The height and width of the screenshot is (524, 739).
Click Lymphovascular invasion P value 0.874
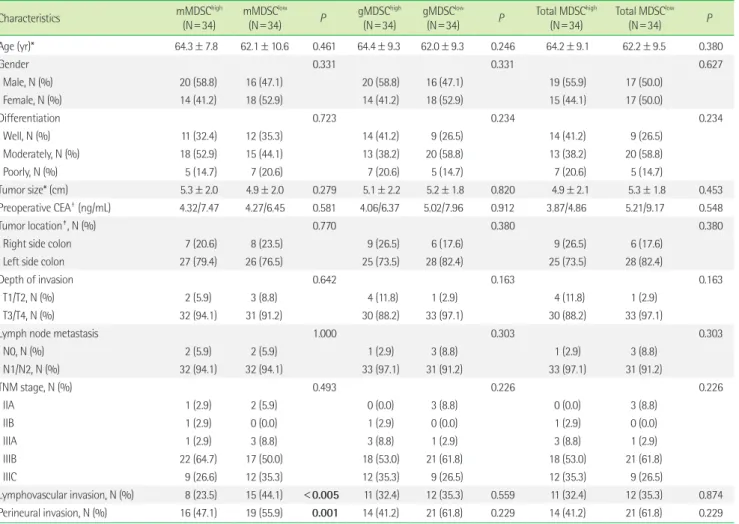tap(710, 495)
